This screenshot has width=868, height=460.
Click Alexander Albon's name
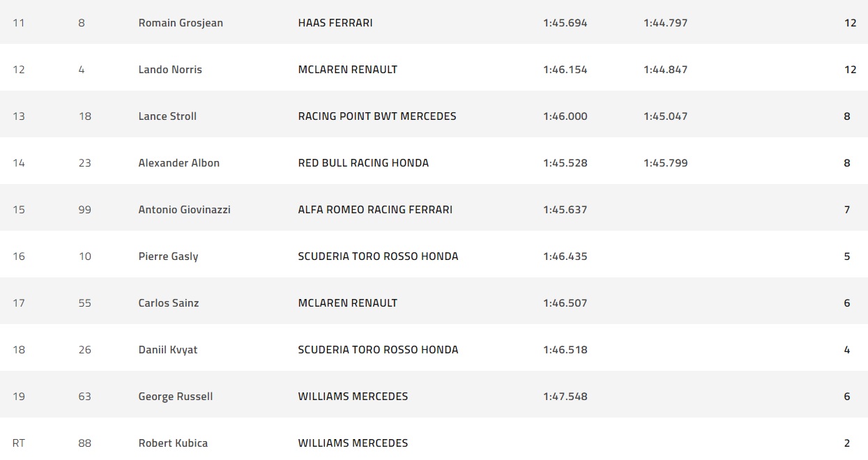click(x=179, y=163)
